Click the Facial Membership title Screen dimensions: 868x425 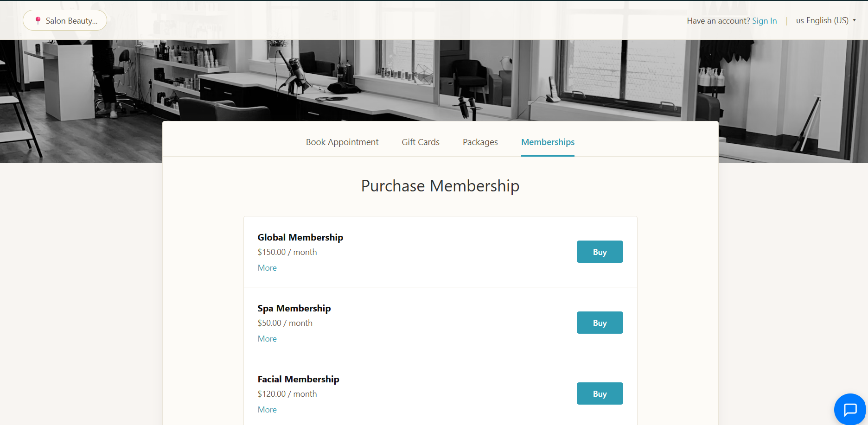[299, 379]
